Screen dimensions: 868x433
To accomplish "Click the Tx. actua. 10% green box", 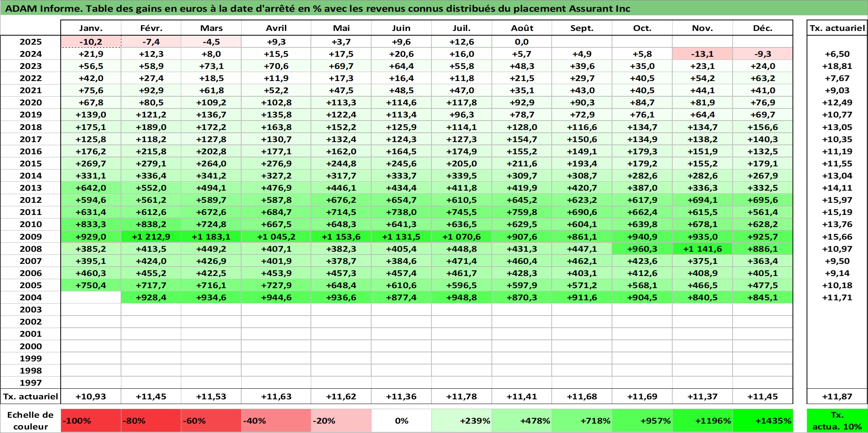I will tap(837, 420).
